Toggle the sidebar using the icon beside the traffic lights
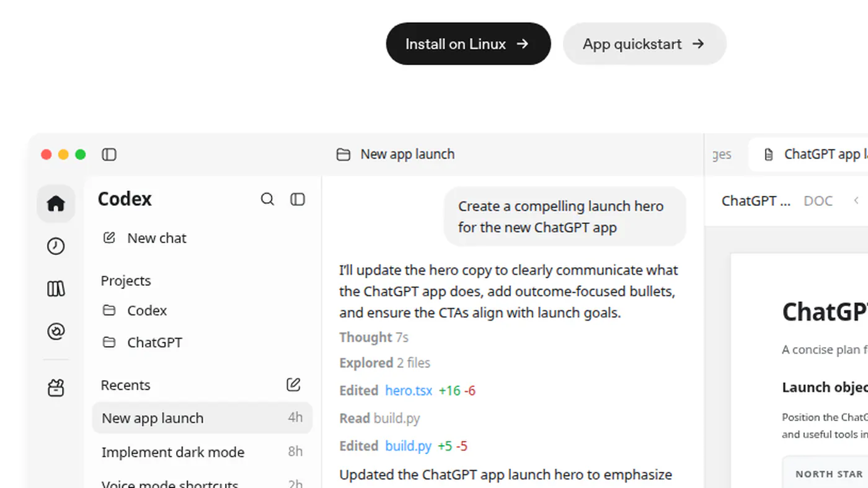 (109, 154)
